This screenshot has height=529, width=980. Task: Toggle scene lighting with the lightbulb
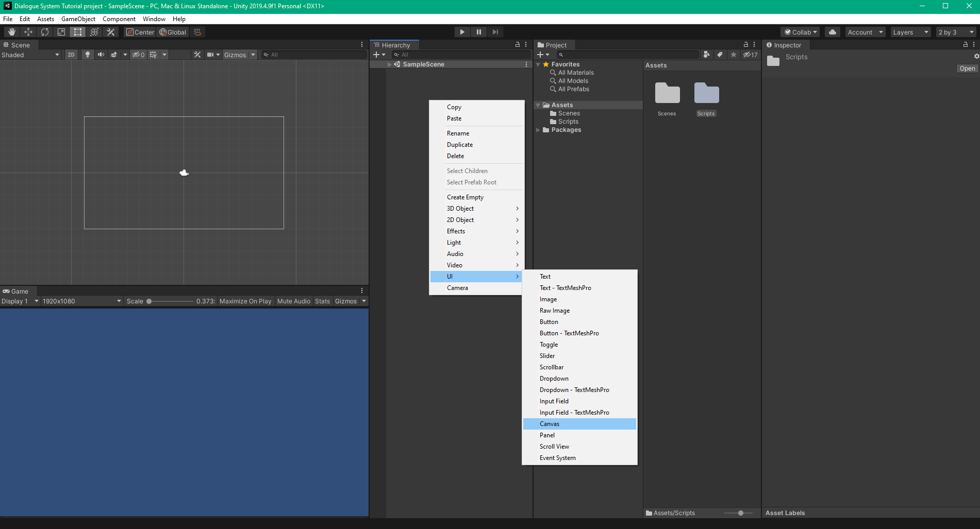click(x=87, y=55)
